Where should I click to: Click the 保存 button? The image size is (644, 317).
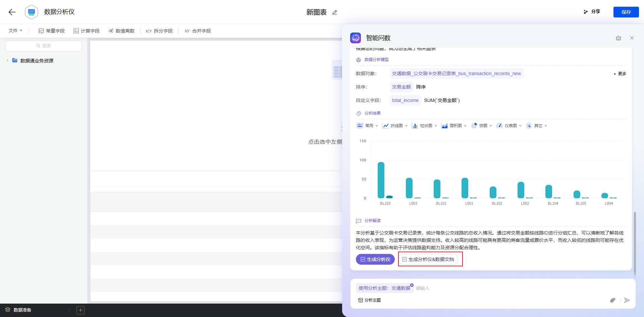(626, 12)
